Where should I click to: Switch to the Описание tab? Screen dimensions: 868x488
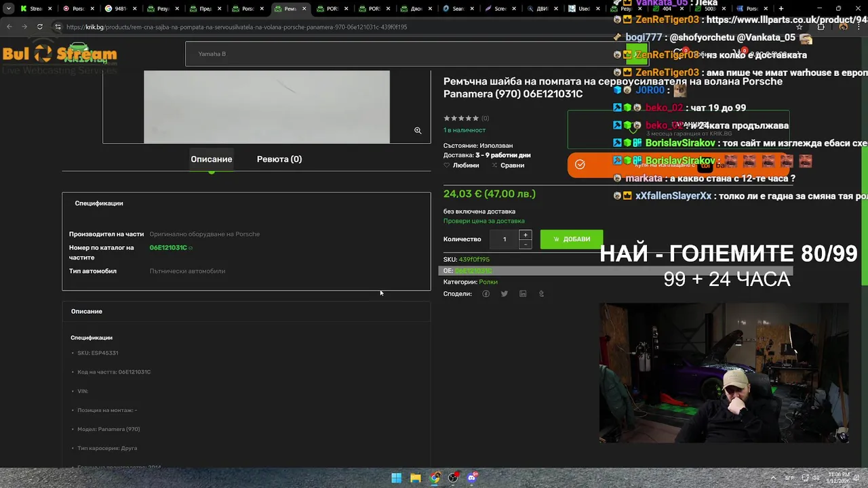point(211,159)
